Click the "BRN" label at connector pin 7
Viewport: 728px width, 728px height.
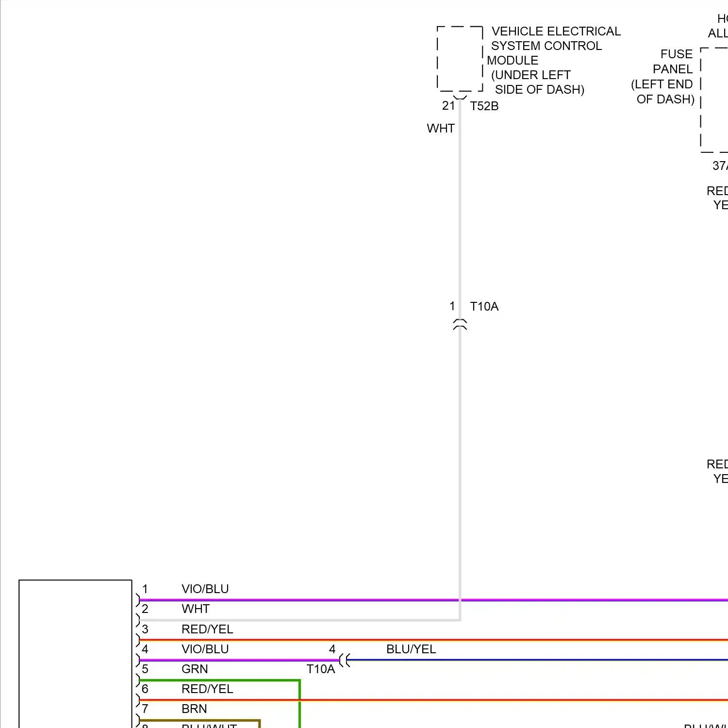click(194, 709)
